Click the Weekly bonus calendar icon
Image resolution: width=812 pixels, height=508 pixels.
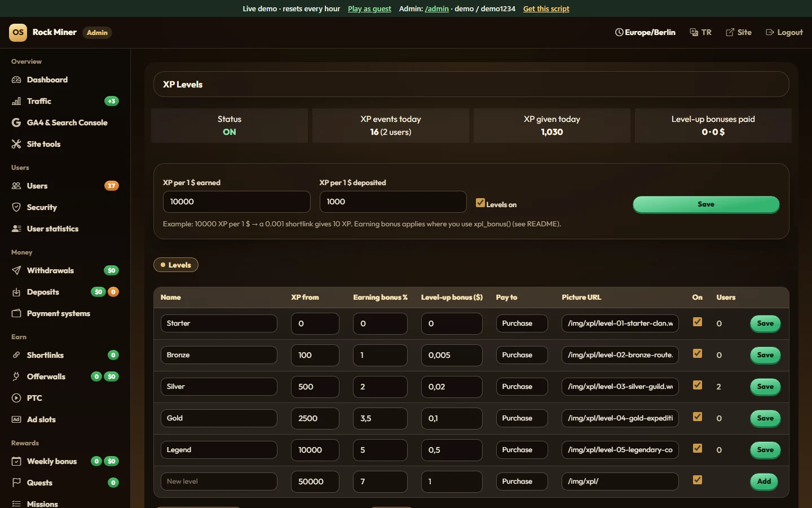click(x=16, y=461)
